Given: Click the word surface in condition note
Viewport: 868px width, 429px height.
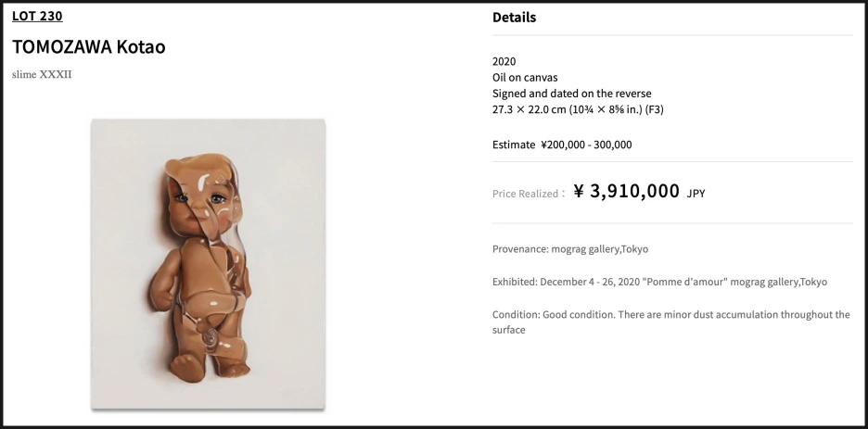Looking at the screenshot, I should tap(509, 330).
